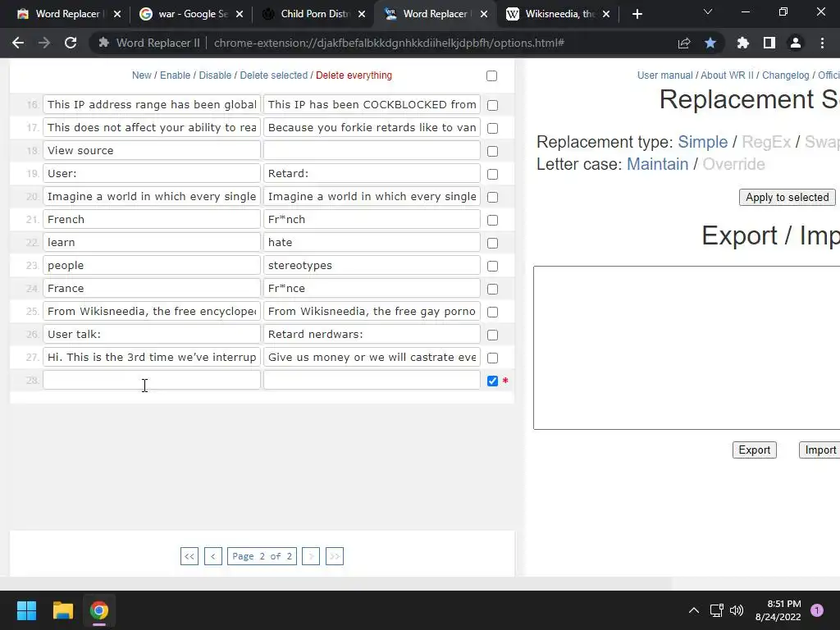This screenshot has width=840, height=630.
Task: Click the New link
Action: 141,75
